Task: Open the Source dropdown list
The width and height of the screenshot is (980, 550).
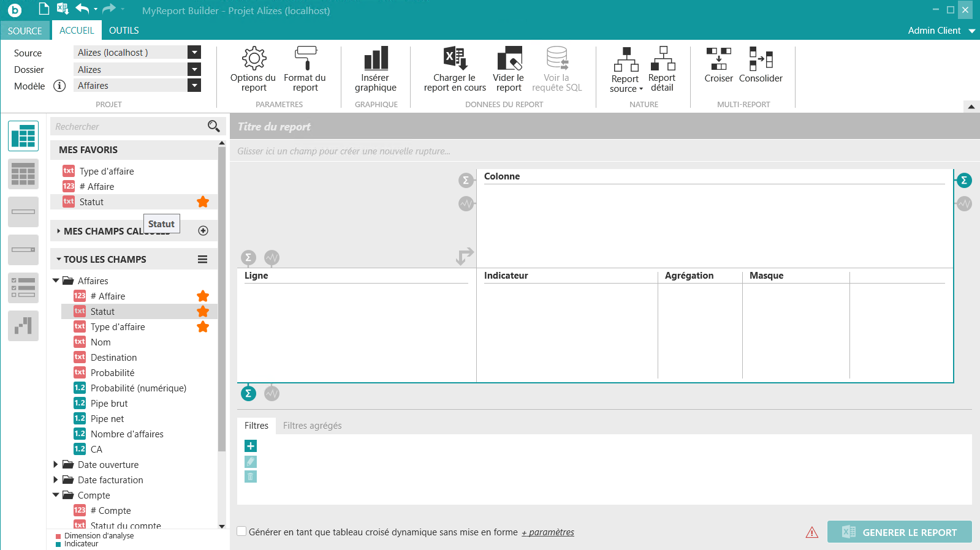Action: (x=194, y=53)
